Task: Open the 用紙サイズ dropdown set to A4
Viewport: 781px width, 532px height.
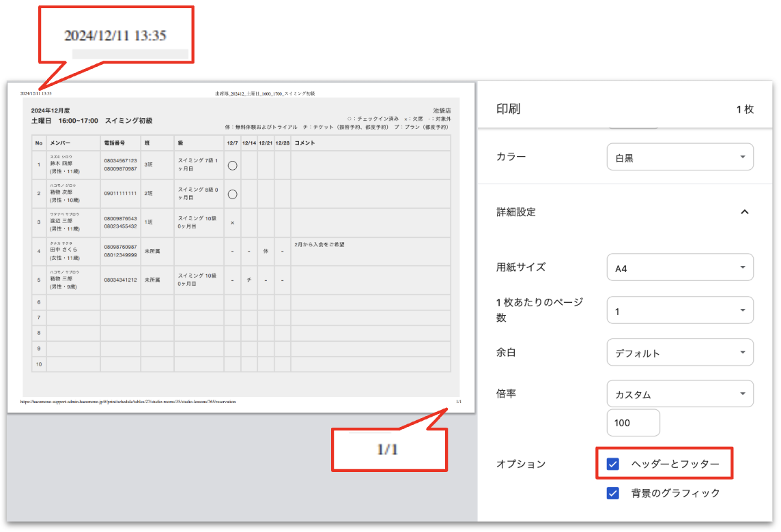Action: (680, 269)
